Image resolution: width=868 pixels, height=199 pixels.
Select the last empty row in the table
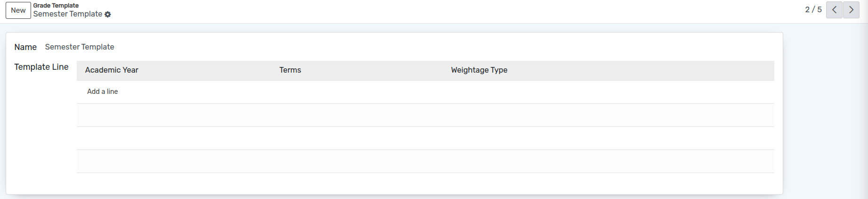tap(426, 161)
